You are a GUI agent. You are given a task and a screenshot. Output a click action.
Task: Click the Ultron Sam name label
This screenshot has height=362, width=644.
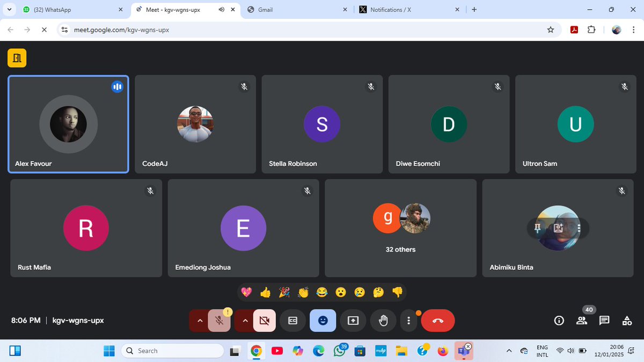(540, 164)
